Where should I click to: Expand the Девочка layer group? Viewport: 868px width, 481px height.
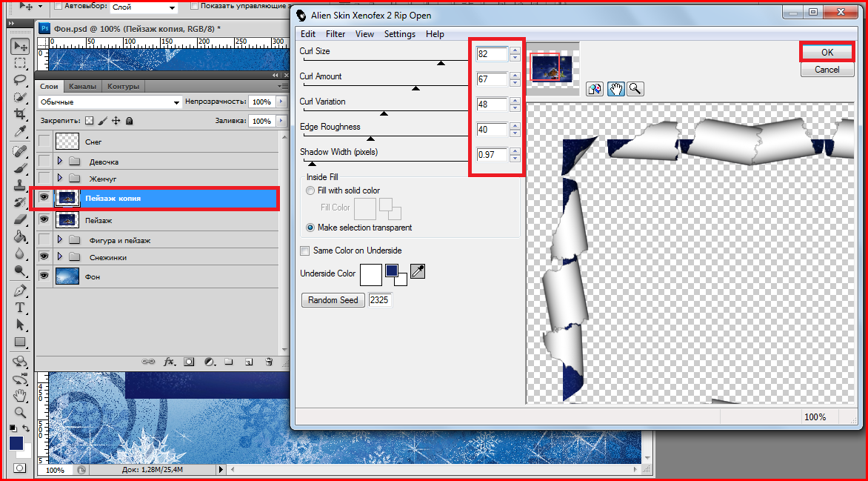tap(60, 162)
